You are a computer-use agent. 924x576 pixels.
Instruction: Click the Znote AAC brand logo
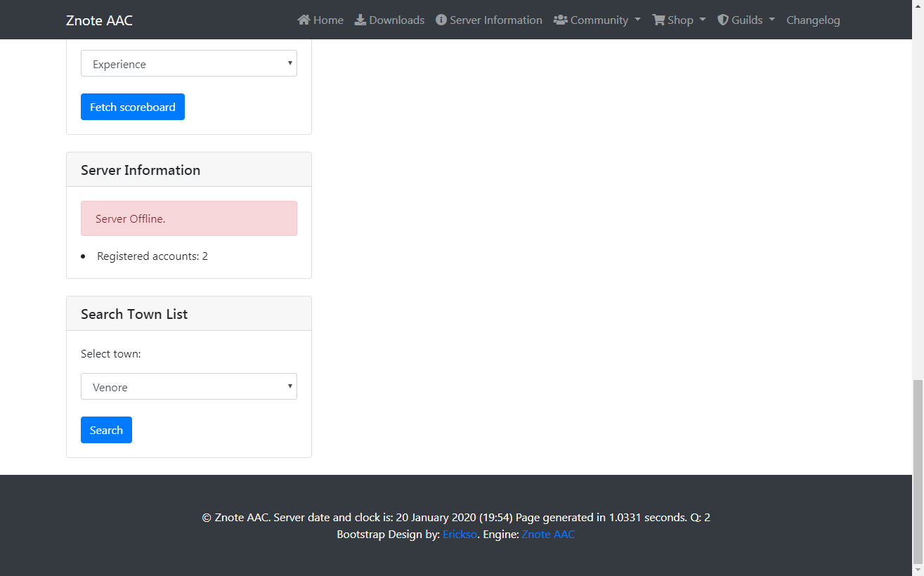pyautogui.click(x=98, y=20)
